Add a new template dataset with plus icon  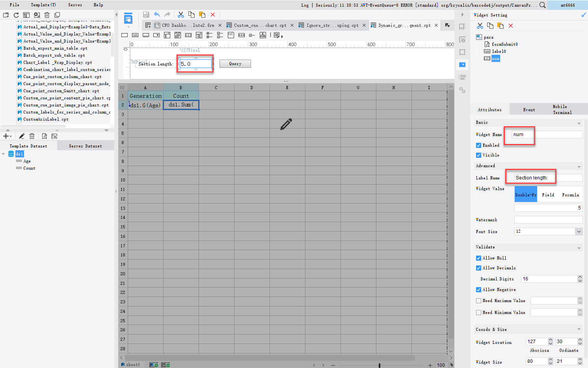coord(6,136)
